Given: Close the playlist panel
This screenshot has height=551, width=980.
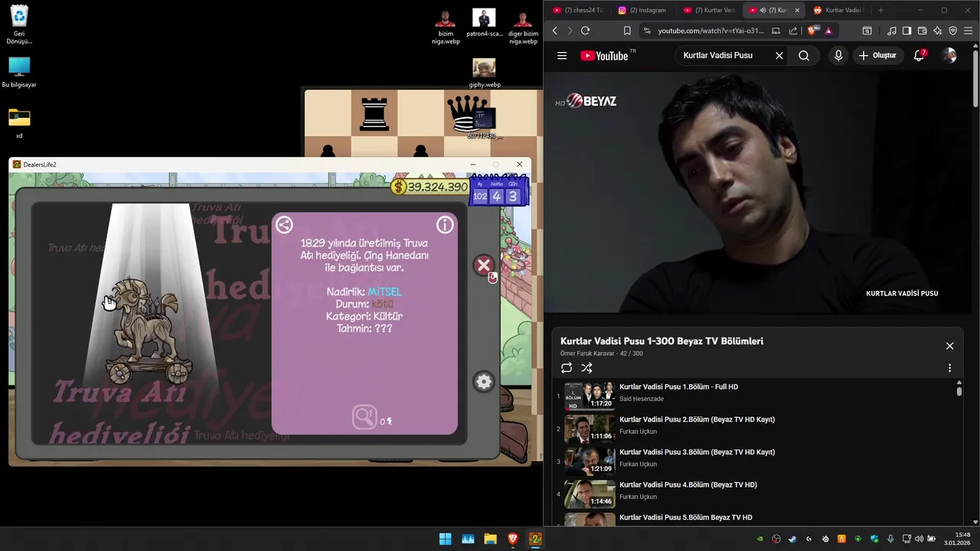Looking at the screenshot, I should point(949,346).
